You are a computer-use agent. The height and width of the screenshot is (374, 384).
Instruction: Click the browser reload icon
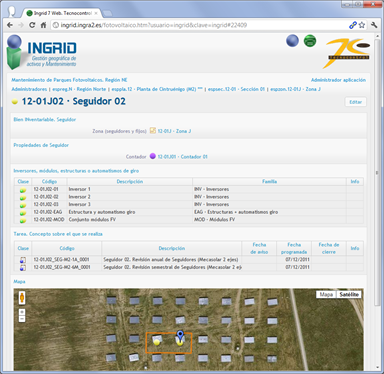[32, 25]
